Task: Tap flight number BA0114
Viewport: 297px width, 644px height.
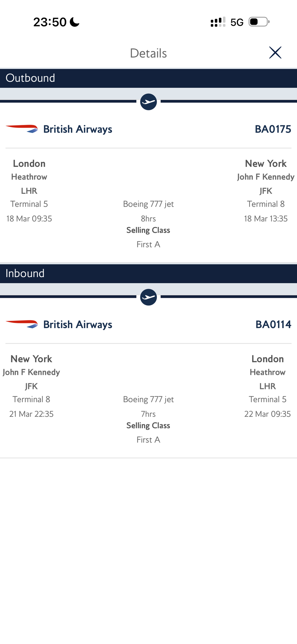Action: (273, 324)
